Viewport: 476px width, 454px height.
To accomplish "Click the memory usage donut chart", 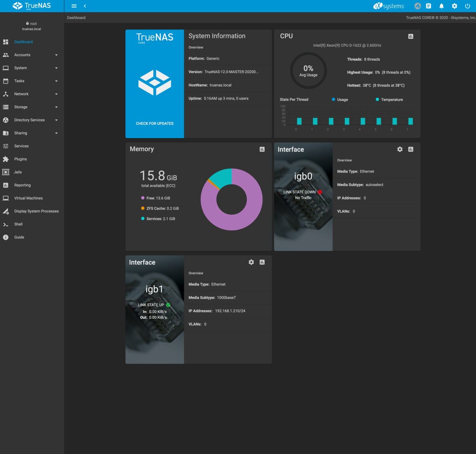I will (231, 199).
